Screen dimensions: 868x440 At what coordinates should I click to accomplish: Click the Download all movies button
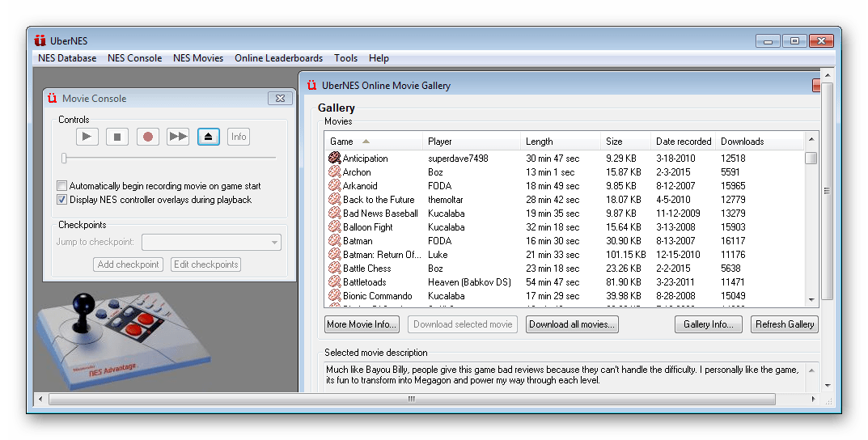[572, 324]
